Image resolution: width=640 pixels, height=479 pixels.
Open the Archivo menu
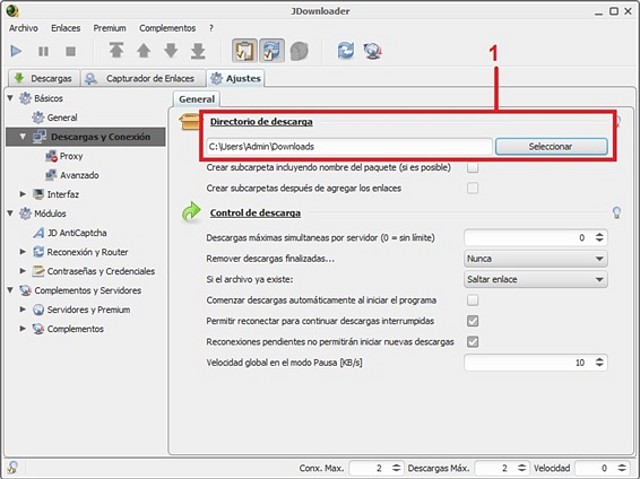(x=24, y=28)
